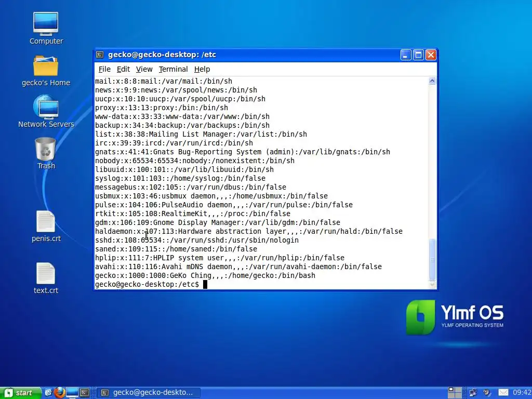Click the libuuid:x:100:101 line
This screenshot has width=532, height=399.
184,169
